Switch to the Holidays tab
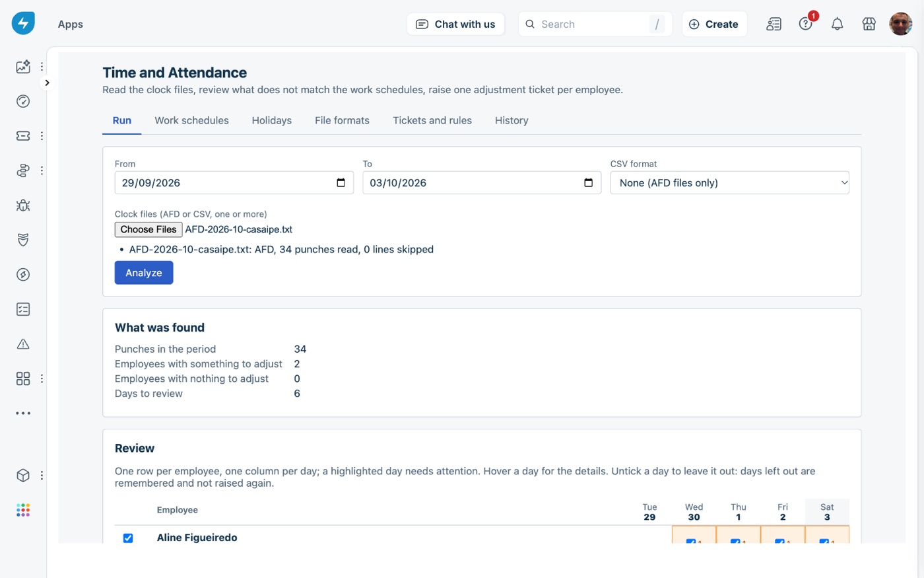The height and width of the screenshot is (578, 924). point(271,120)
